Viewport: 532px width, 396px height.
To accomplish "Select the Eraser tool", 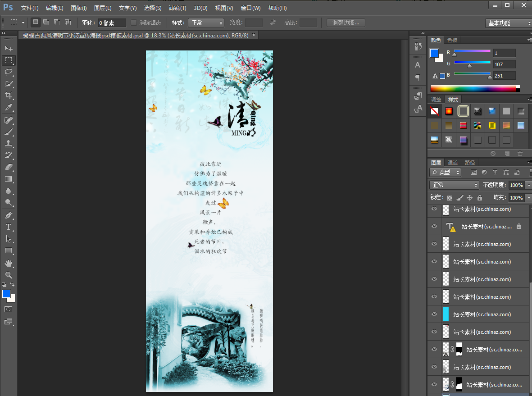I will pyautogui.click(x=9, y=167).
